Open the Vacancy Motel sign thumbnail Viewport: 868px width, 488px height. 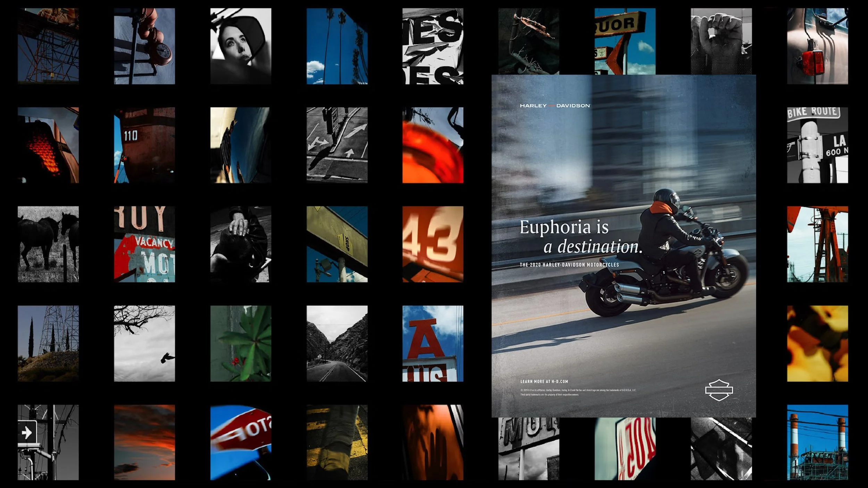[144, 244]
